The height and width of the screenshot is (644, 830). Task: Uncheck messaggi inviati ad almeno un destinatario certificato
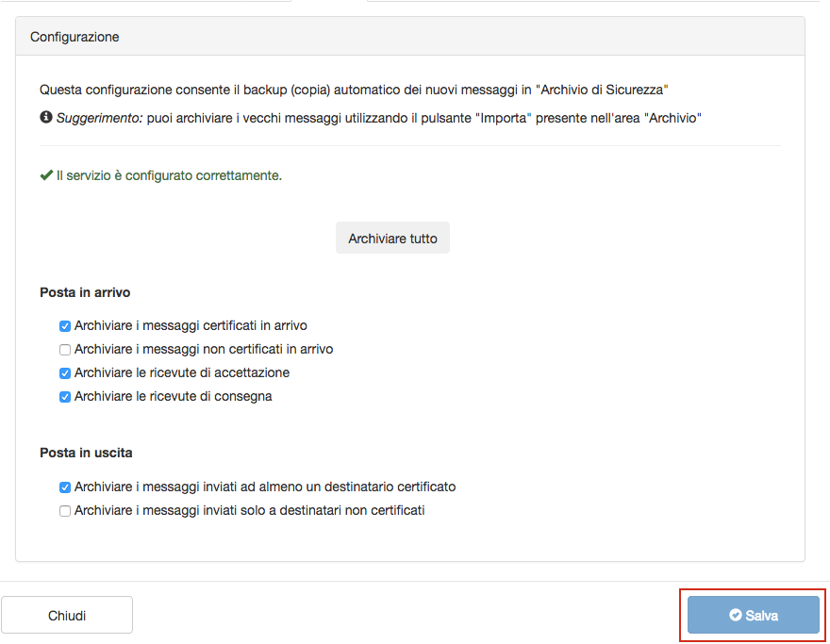pos(65,487)
